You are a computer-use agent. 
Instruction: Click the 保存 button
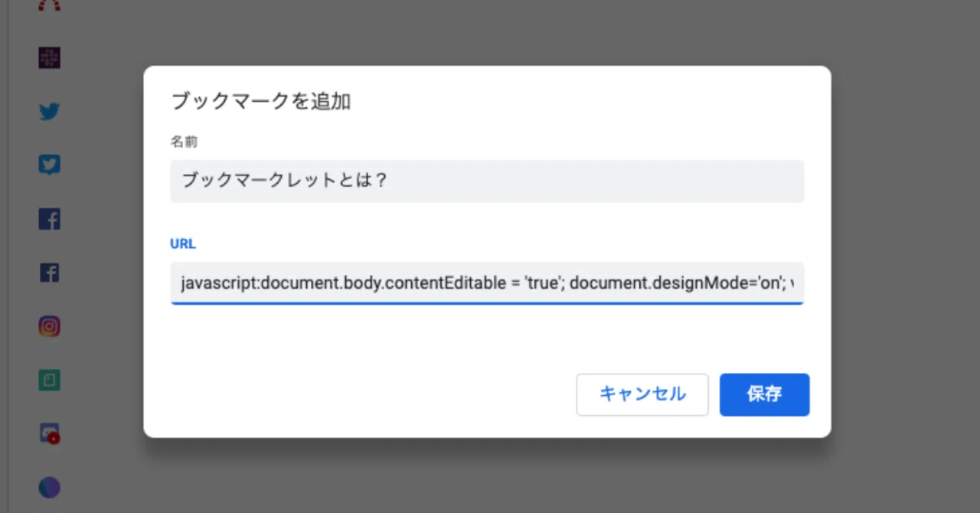click(764, 395)
